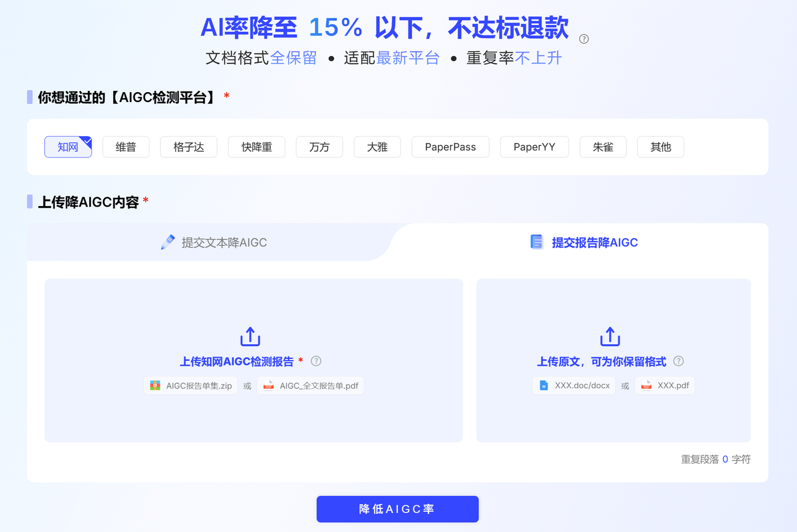Choose 格子达 as the platform
The image size is (797, 532).
pos(189,147)
